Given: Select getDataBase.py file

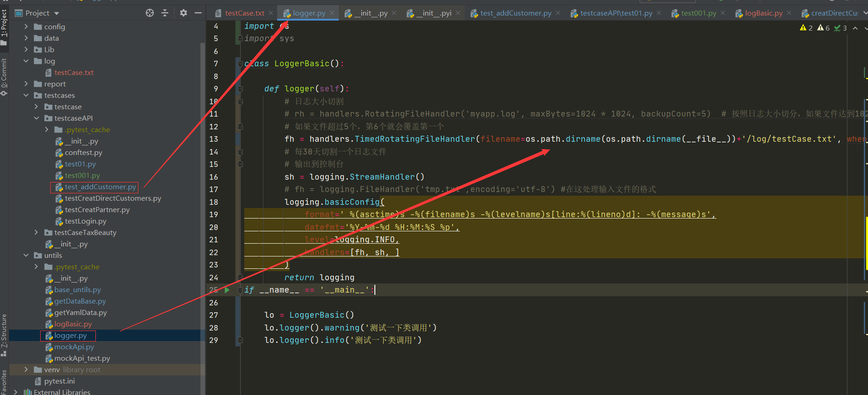Looking at the screenshot, I should click(x=80, y=301).
